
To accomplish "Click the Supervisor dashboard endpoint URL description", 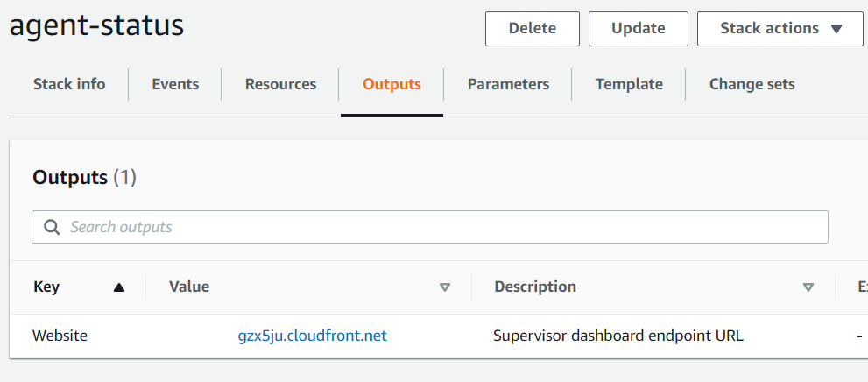I will click(x=617, y=336).
